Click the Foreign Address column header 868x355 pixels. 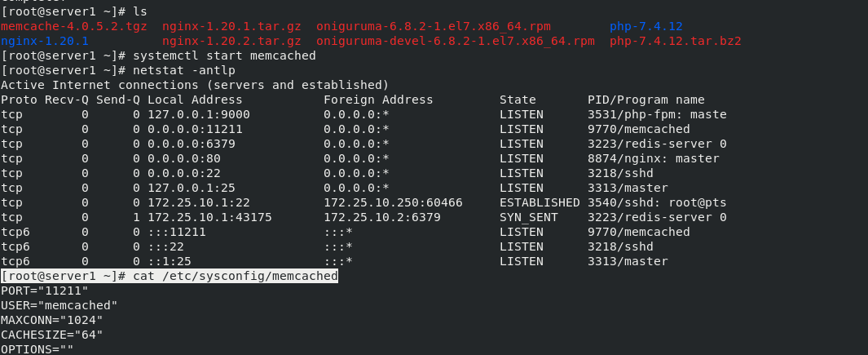coord(379,100)
